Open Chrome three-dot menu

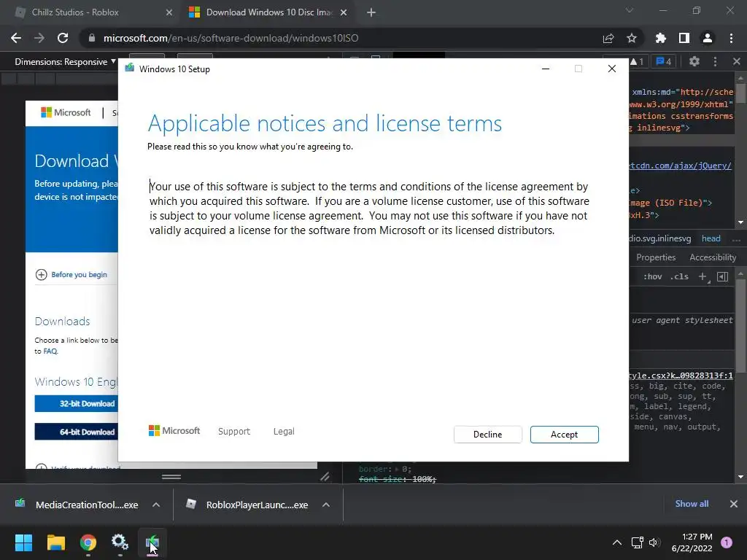point(731,38)
